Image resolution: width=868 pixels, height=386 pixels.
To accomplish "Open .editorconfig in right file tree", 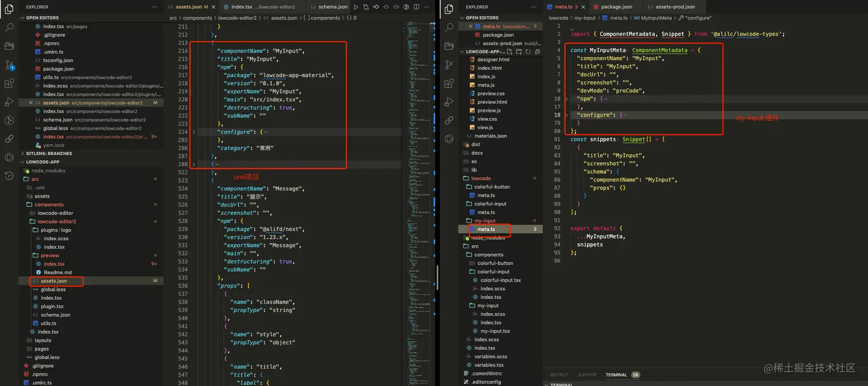I will click(485, 382).
